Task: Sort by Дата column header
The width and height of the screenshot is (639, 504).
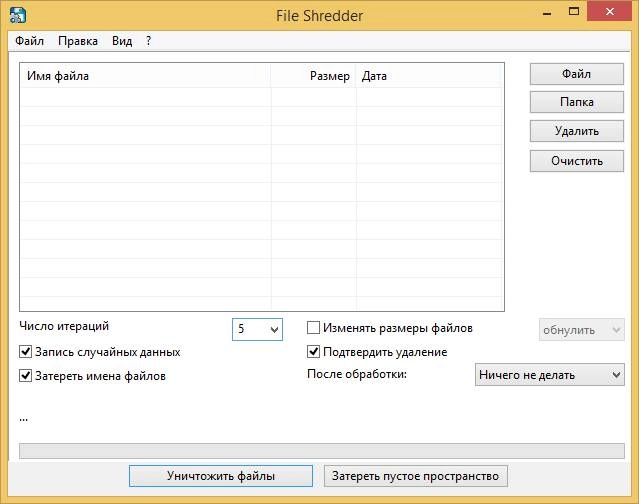Action: 429,76
